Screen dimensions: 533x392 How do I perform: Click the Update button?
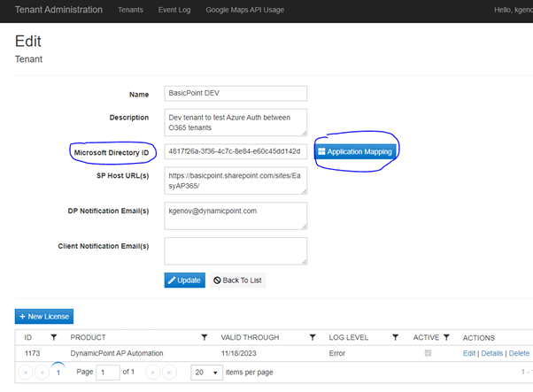coord(184,281)
